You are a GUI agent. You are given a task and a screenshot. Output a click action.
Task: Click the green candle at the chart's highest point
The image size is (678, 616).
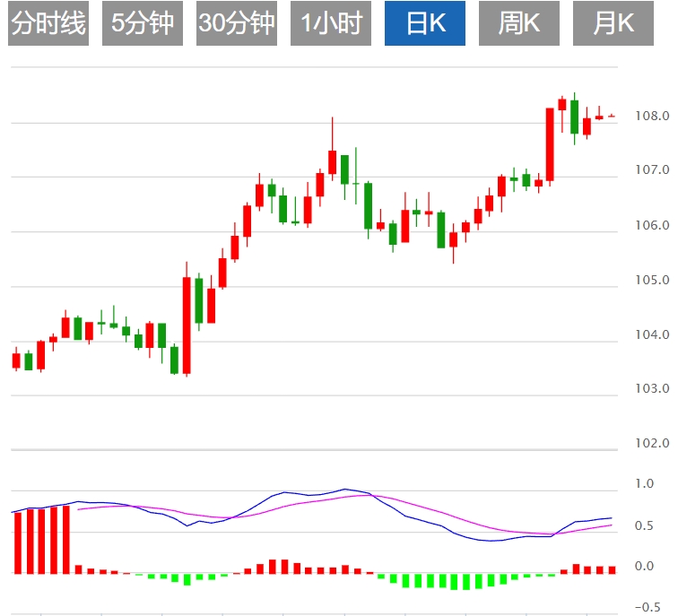(x=574, y=117)
